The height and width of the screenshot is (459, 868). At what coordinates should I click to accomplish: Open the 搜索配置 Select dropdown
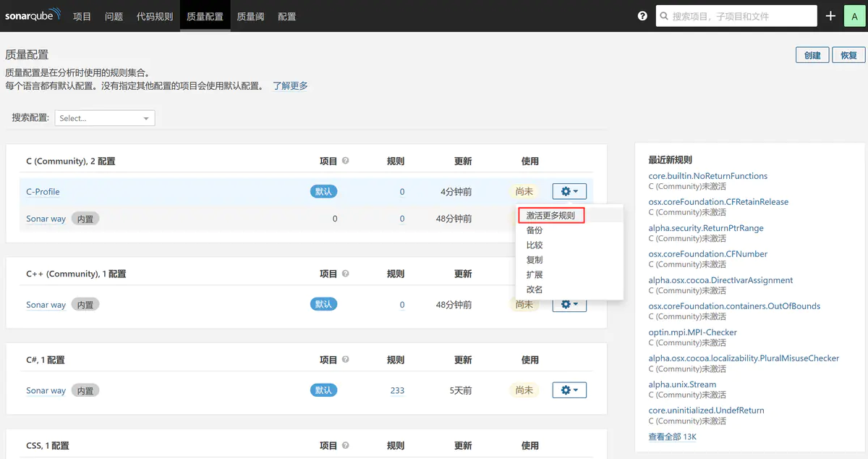105,118
